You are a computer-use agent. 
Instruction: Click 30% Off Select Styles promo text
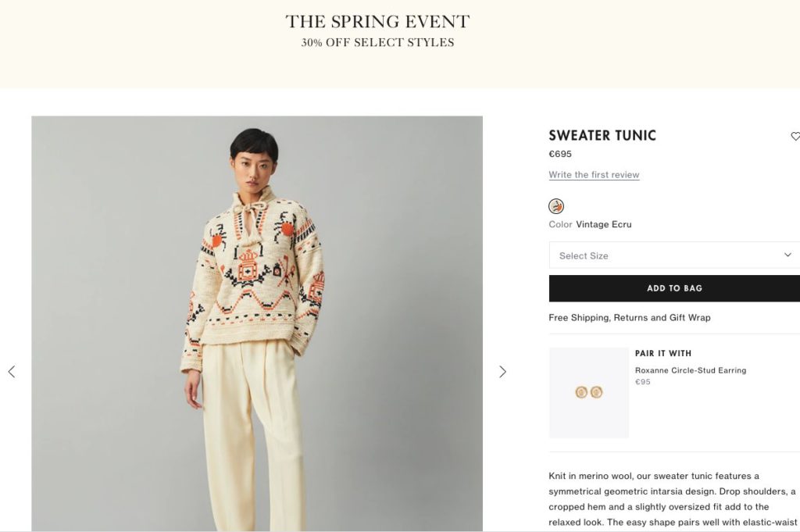377,43
